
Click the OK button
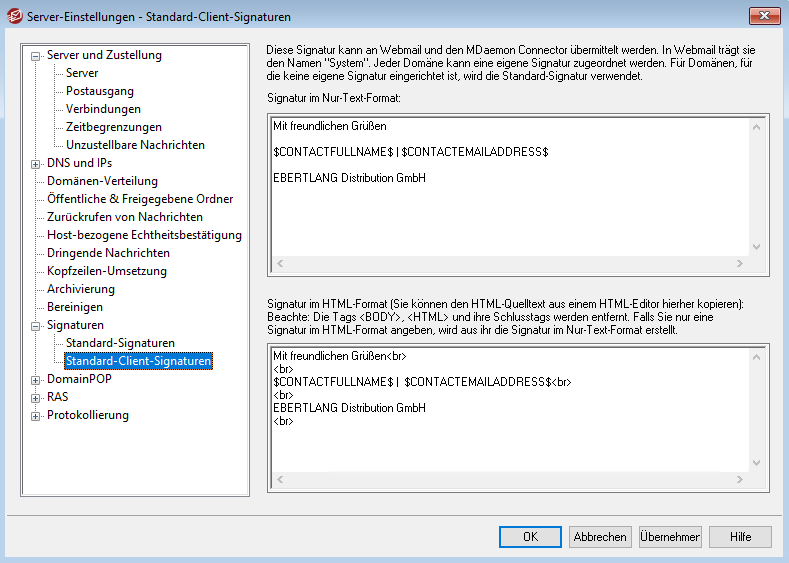[x=530, y=537]
